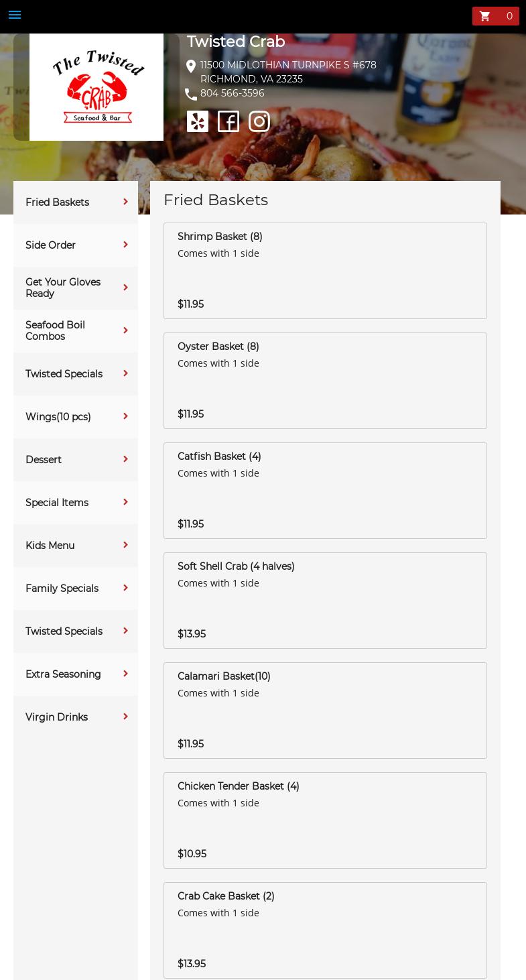Open the hamburger menu icon
This screenshot has height=980, width=526.
[15, 15]
